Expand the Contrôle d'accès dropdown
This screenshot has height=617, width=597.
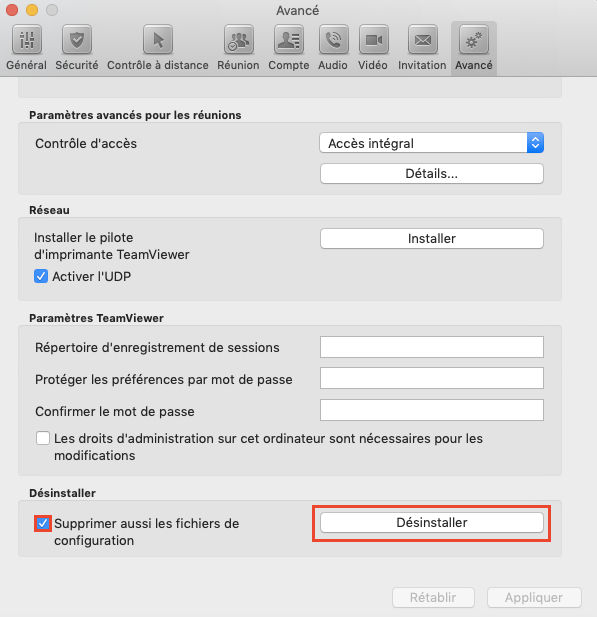pyautogui.click(x=432, y=143)
